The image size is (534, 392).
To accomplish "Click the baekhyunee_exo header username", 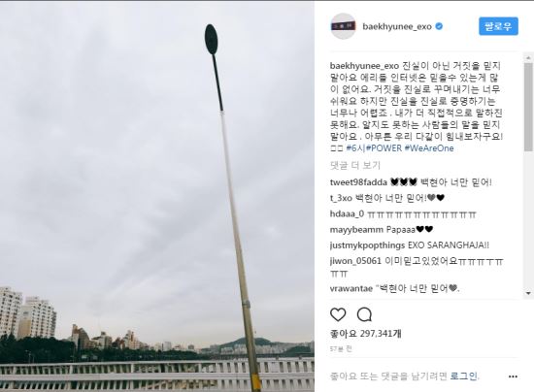I will click(x=397, y=26).
